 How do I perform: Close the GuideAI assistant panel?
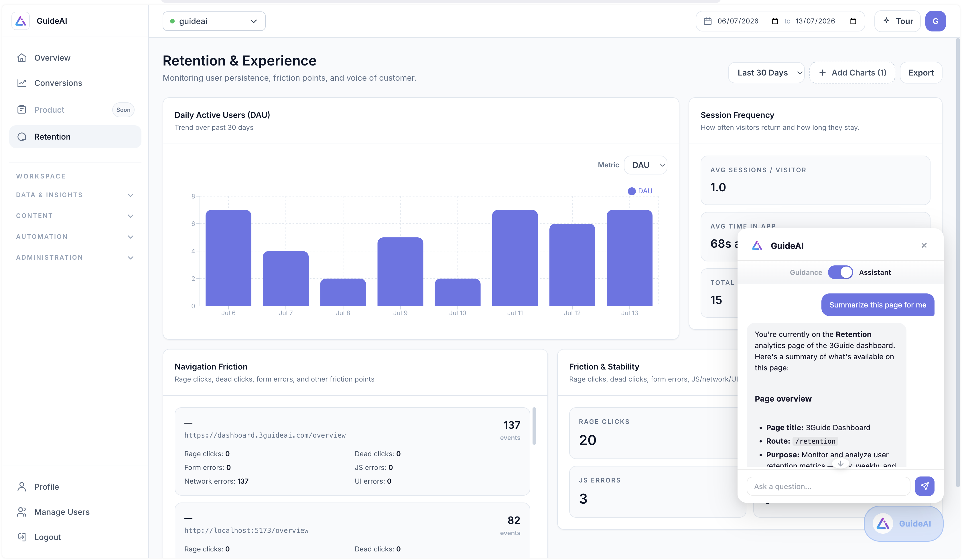[x=924, y=245]
